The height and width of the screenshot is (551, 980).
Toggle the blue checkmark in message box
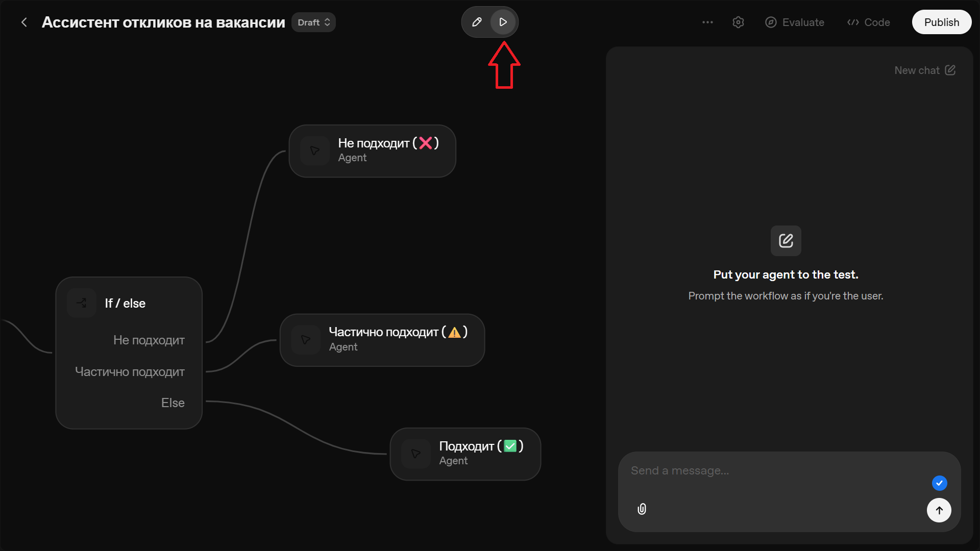coord(939,483)
